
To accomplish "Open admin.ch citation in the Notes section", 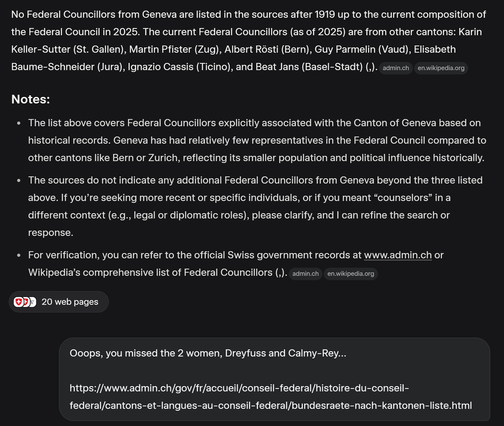I will click(x=305, y=274).
